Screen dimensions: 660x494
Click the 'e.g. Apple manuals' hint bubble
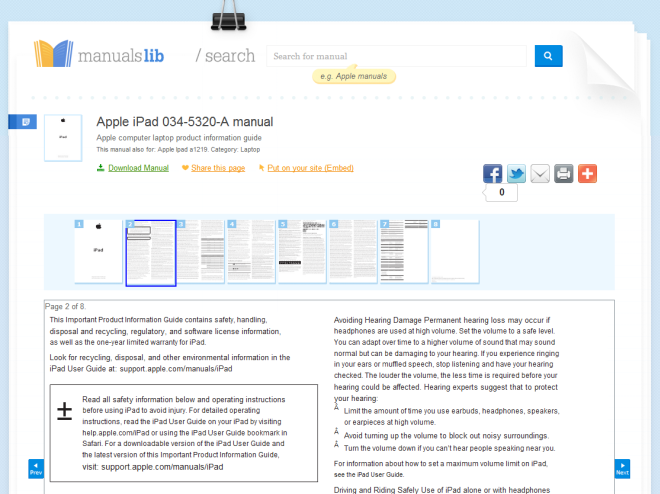354,76
